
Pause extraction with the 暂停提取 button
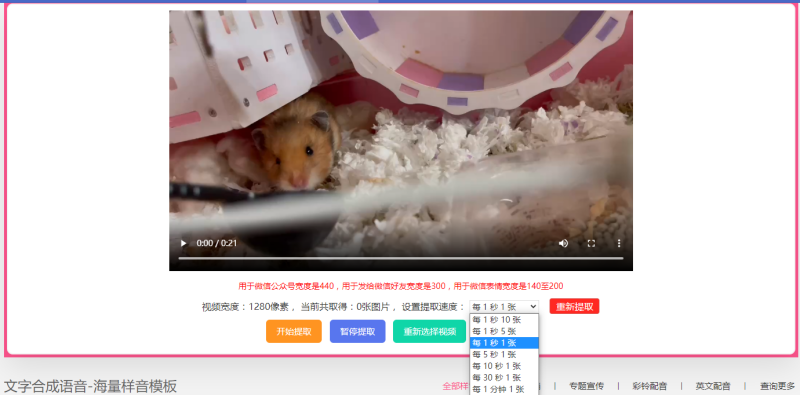[358, 331]
